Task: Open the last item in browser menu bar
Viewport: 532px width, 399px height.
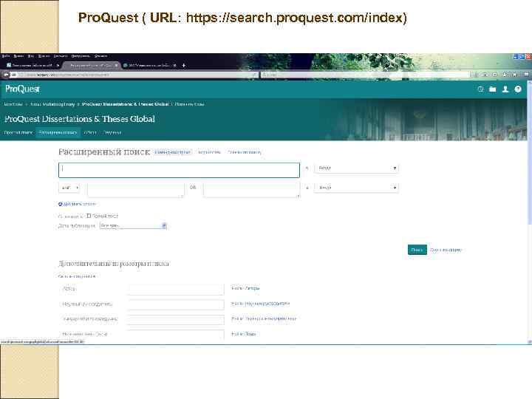Action: pos(100,56)
